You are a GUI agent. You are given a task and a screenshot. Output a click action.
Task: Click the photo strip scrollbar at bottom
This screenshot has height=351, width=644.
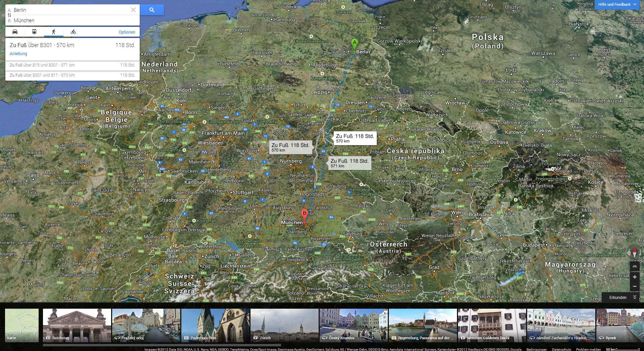162,345
